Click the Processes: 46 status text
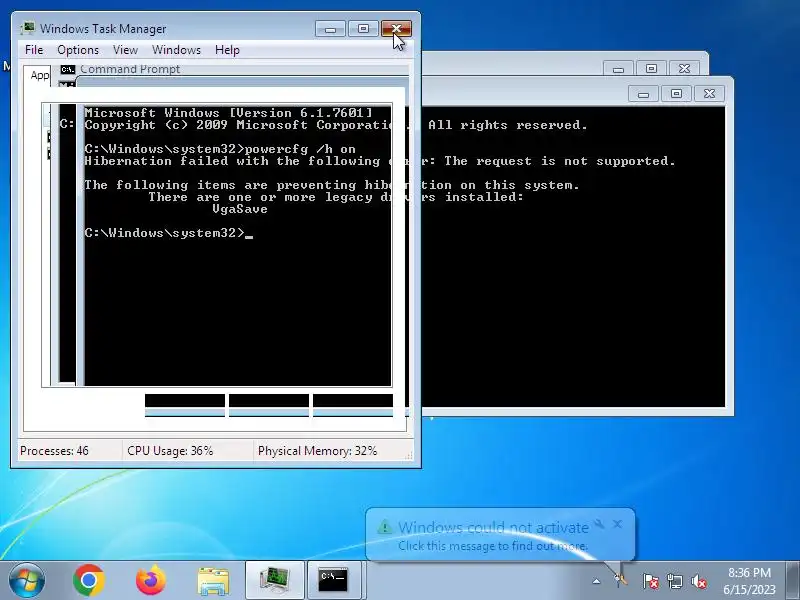 pos(54,451)
